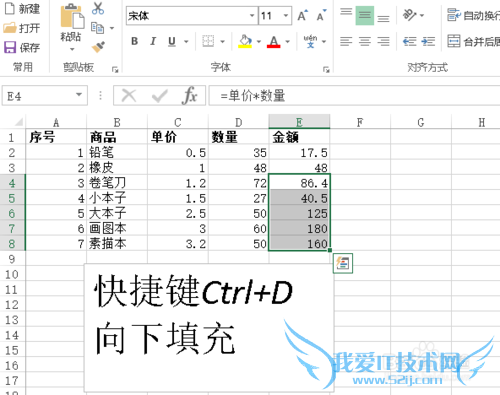Image resolution: width=500 pixels, height=395 pixels.
Task: Cancel formula entry with X
Action: (x=129, y=96)
